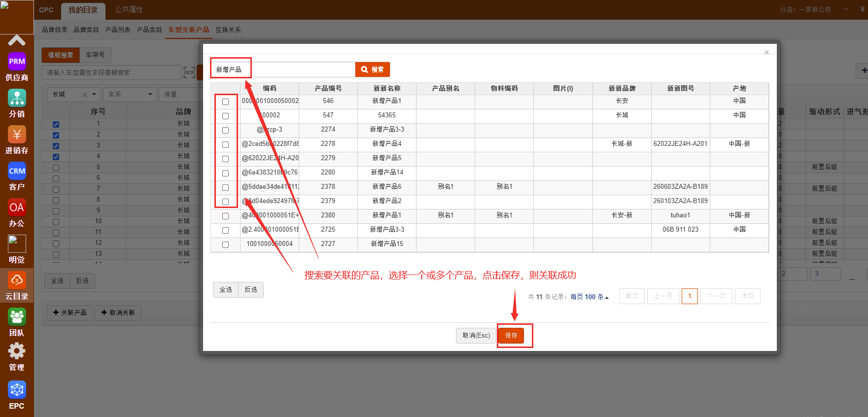Go to the 产品列表 menu item

(118, 30)
